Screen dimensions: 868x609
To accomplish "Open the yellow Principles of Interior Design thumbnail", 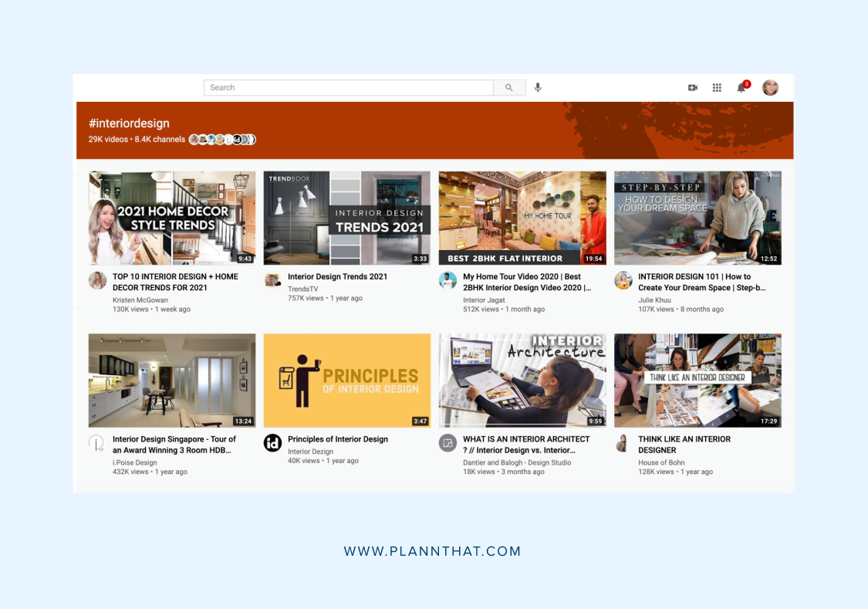I will [x=347, y=381].
